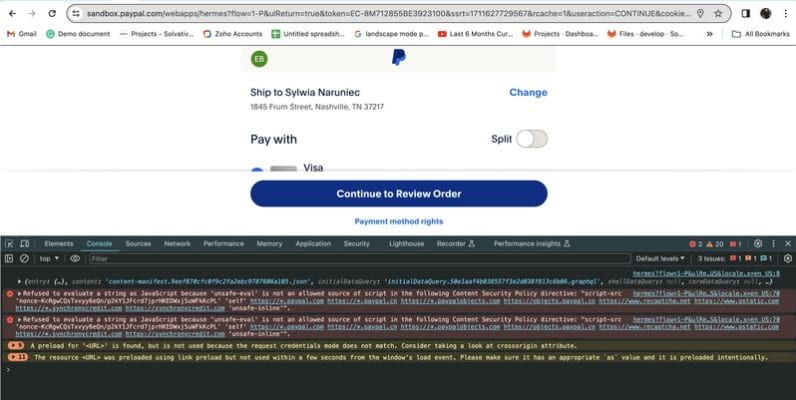The width and height of the screenshot is (796, 400).
Task: Expand the grouped preload credentials warning
Action: (x=16, y=346)
